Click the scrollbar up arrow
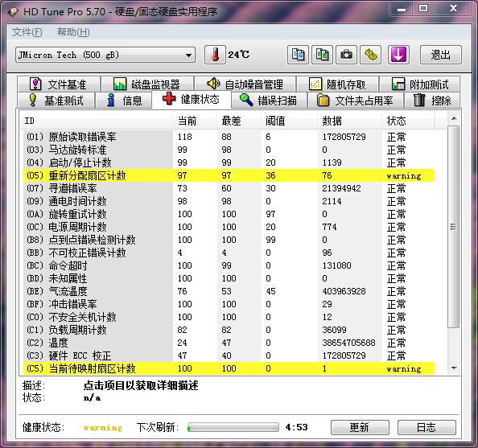Image resolution: width=478 pixels, height=448 pixels. pyautogui.click(x=454, y=118)
